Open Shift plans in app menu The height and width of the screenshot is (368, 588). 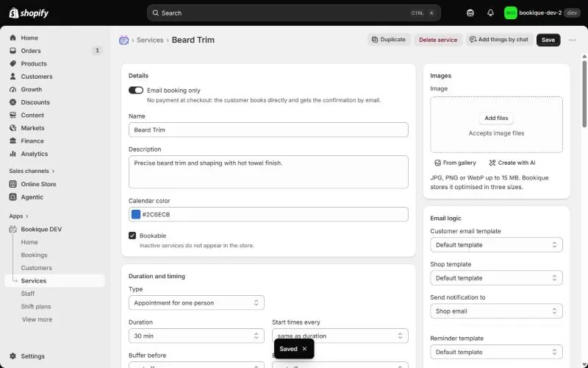pyautogui.click(x=36, y=306)
